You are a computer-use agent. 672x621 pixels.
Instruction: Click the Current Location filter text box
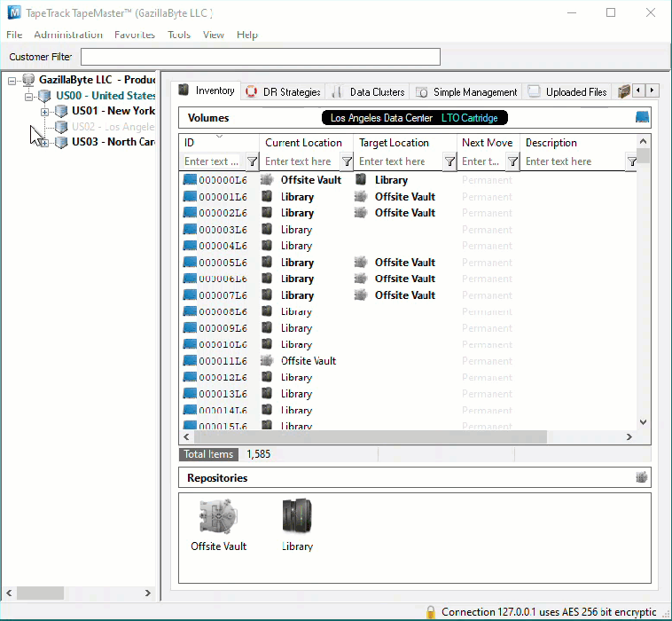301,161
